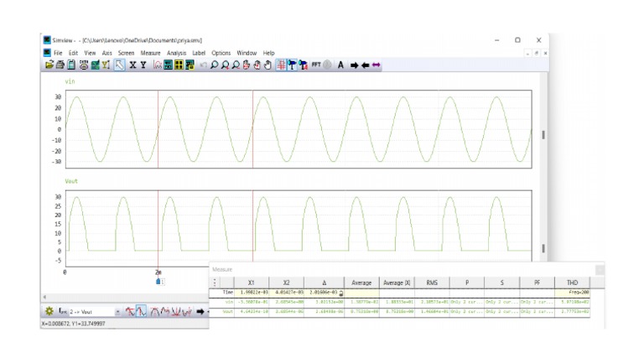
Task: Click the Vout row in Measure table
Action: pyautogui.click(x=228, y=311)
